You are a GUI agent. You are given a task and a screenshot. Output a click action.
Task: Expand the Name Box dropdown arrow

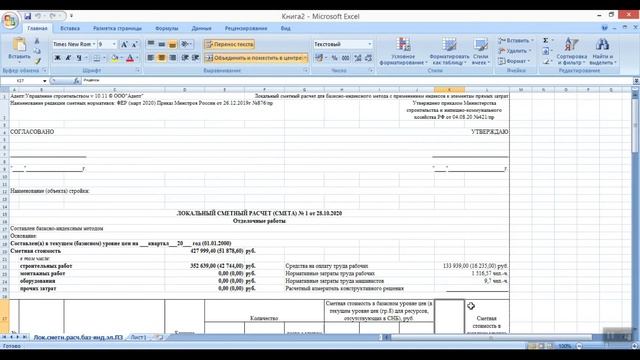click(44, 81)
